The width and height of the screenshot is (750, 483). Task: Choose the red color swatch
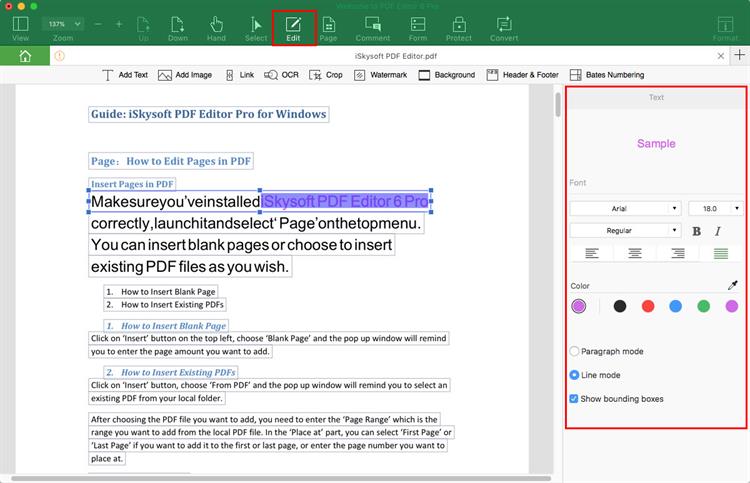(x=648, y=306)
